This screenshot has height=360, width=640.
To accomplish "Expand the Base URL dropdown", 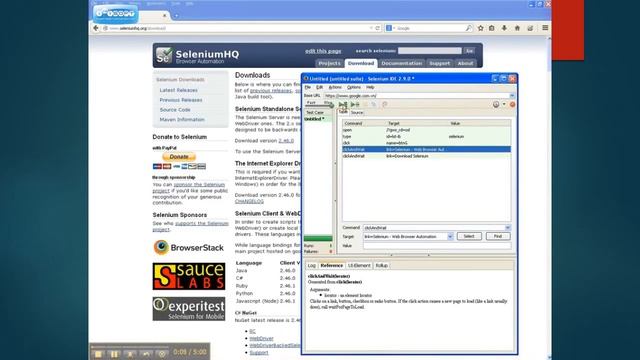I will pos(512,96).
